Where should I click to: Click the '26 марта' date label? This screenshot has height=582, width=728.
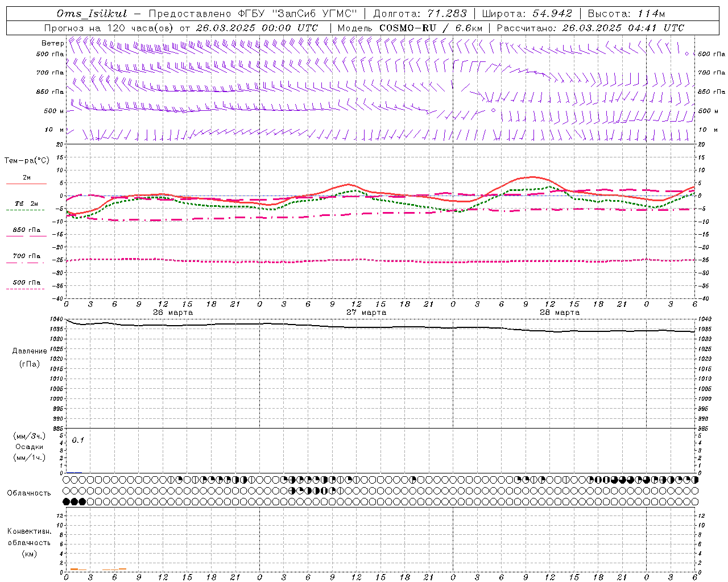(173, 312)
